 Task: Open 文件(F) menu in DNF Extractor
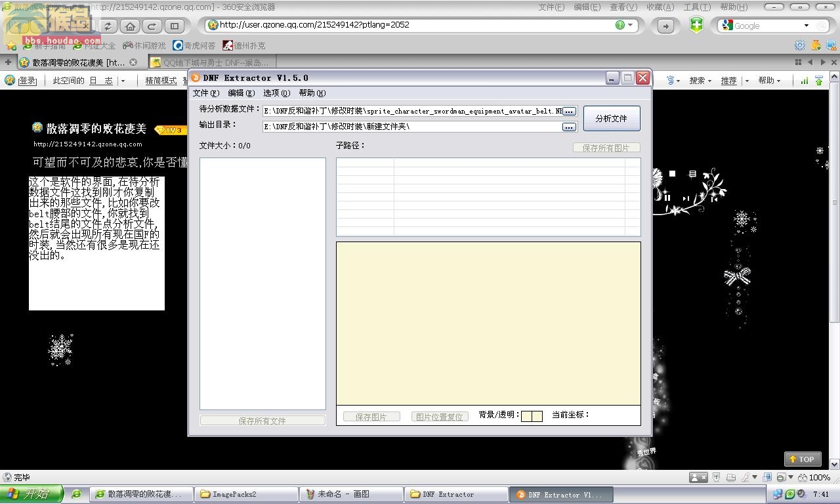point(206,93)
